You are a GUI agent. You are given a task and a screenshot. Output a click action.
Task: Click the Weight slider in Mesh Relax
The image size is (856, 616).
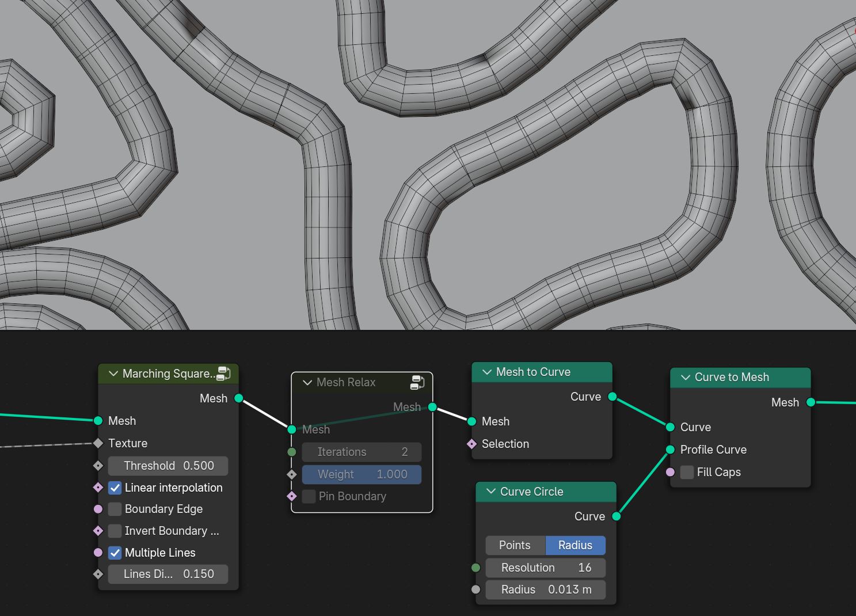[362, 474]
